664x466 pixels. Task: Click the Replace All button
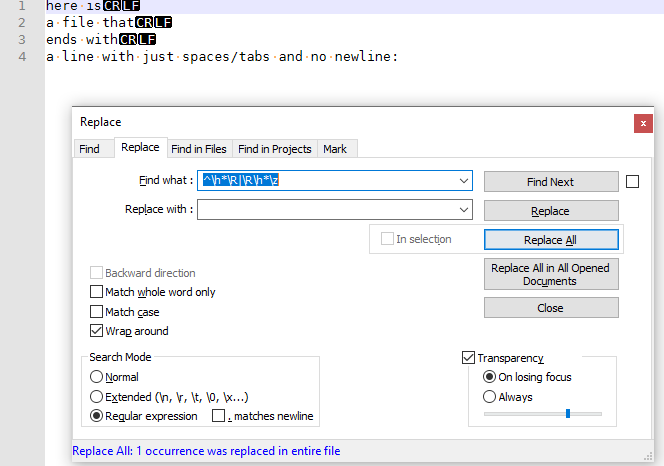click(x=551, y=240)
